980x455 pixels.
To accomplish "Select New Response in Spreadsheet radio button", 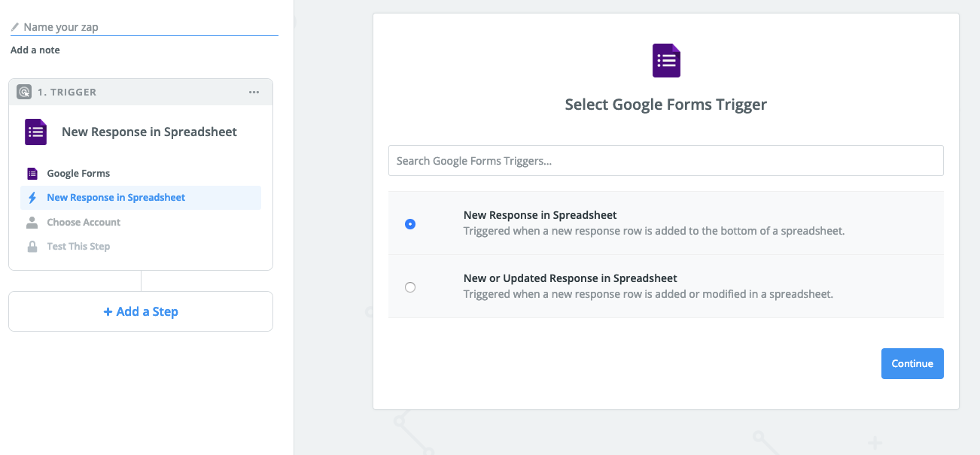I will pyautogui.click(x=410, y=223).
